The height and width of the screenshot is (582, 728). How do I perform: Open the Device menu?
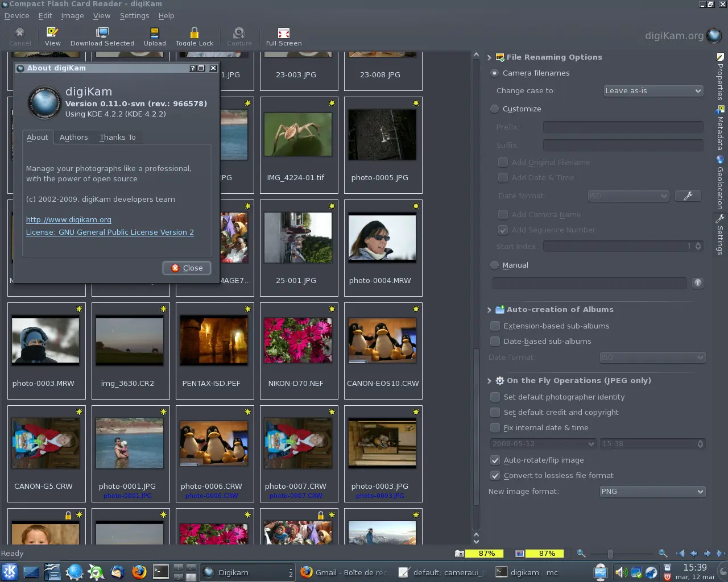(16, 15)
